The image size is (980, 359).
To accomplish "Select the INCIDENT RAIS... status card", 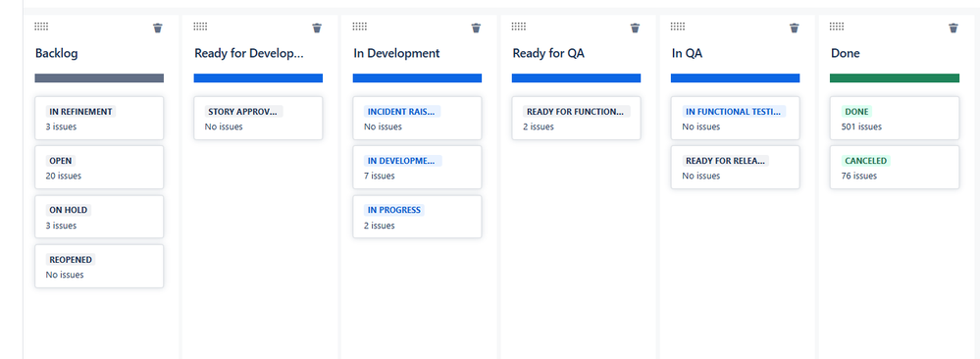I will 418,119.
